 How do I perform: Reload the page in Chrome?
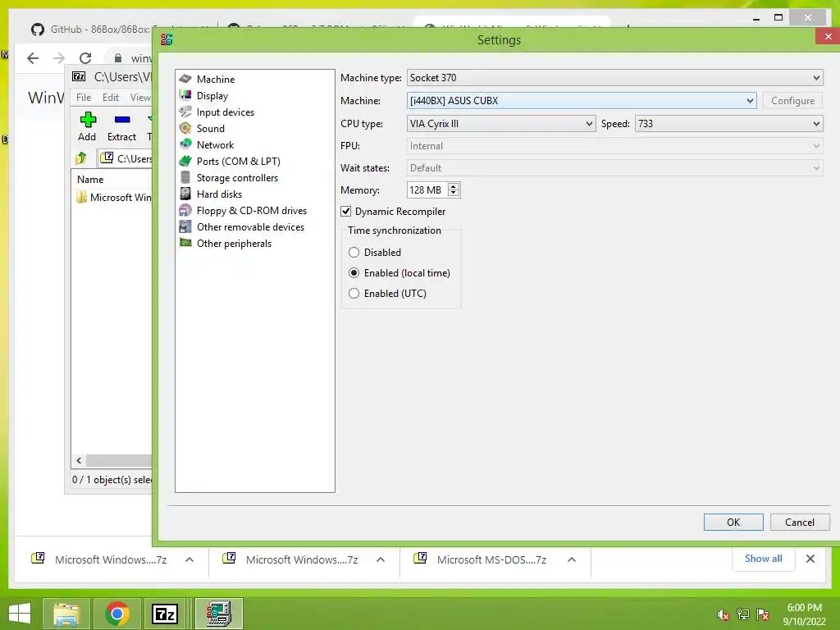pos(85,58)
